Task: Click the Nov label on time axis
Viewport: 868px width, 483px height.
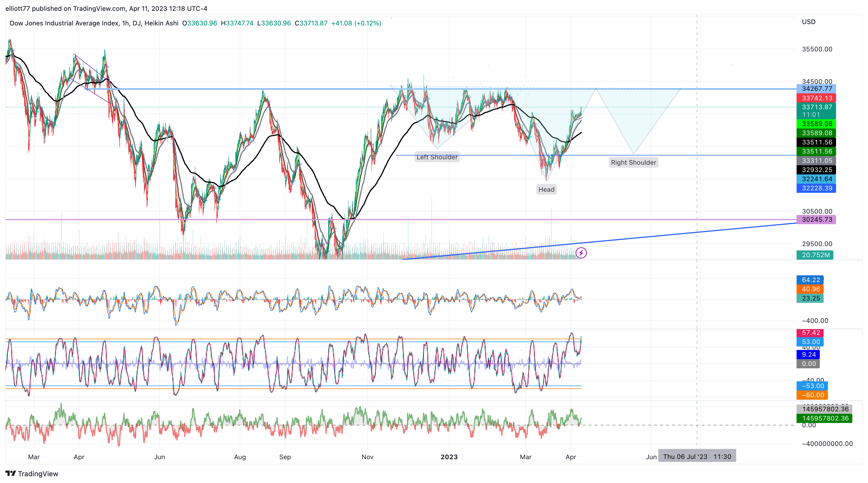Action: pyautogui.click(x=367, y=457)
